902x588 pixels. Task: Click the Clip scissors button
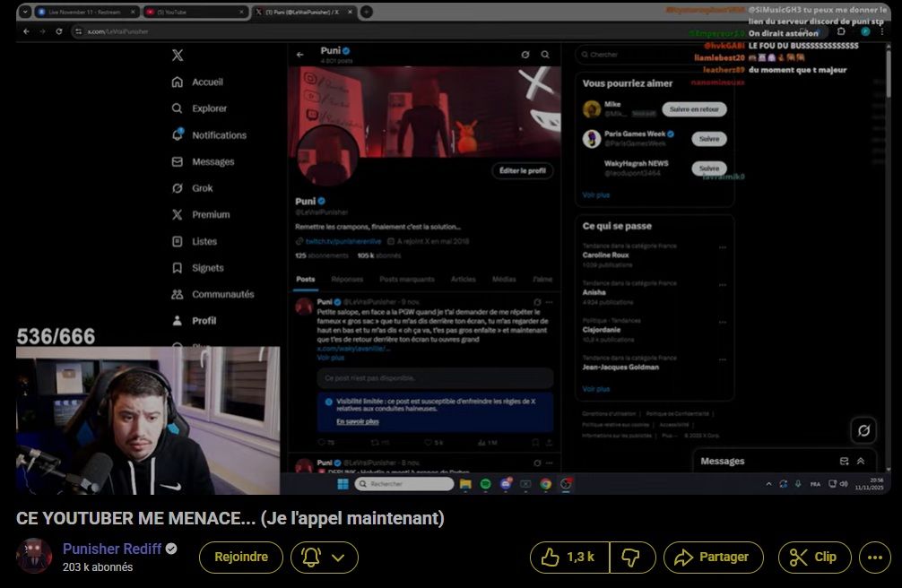[x=814, y=558]
